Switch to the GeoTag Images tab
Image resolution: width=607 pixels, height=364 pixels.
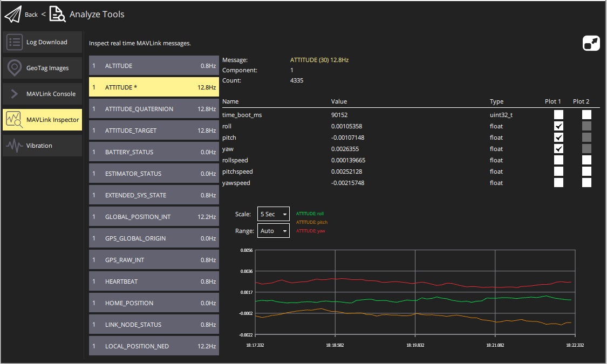coord(42,67)
